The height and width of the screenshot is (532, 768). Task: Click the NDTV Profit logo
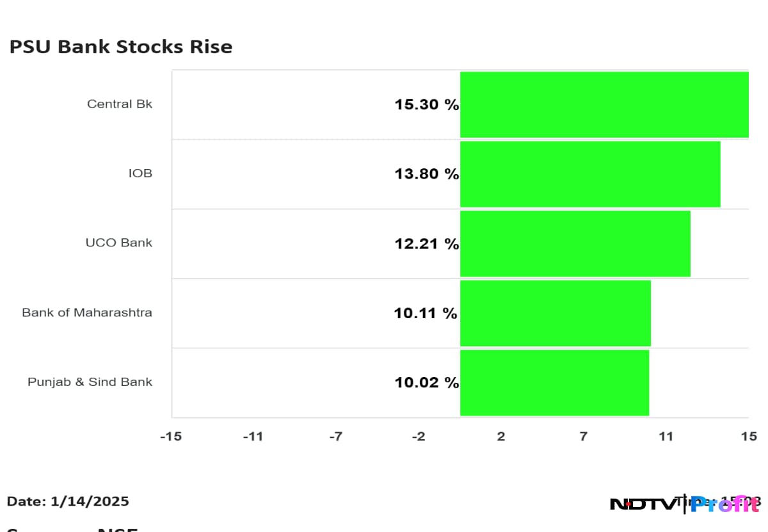click(x=685, y=504)
